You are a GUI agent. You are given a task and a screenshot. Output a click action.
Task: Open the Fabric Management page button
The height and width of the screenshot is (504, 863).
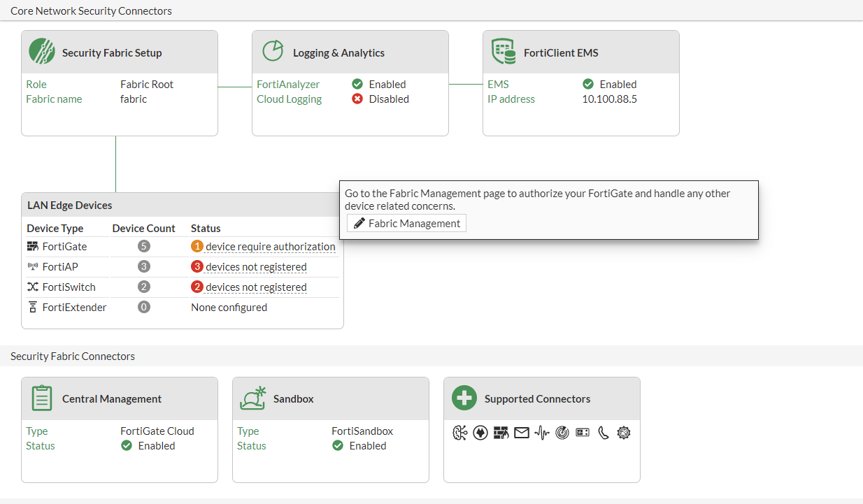coord(407,223)
